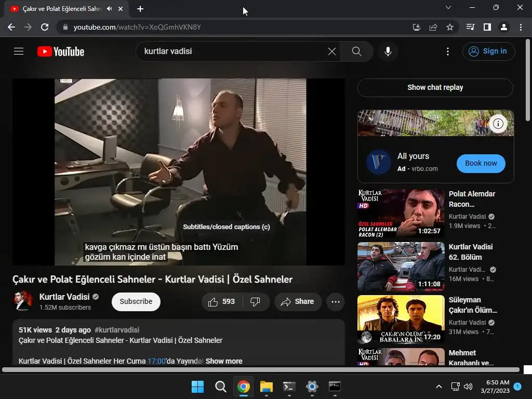The height and width of the screenshot is (399, 532).
Task: Open Kurtlar Vadisi channel name link
Action: [x=64, y=297]
